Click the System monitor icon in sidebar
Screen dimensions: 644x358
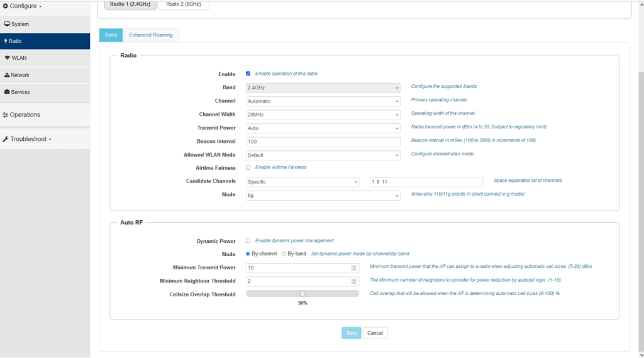7,24
